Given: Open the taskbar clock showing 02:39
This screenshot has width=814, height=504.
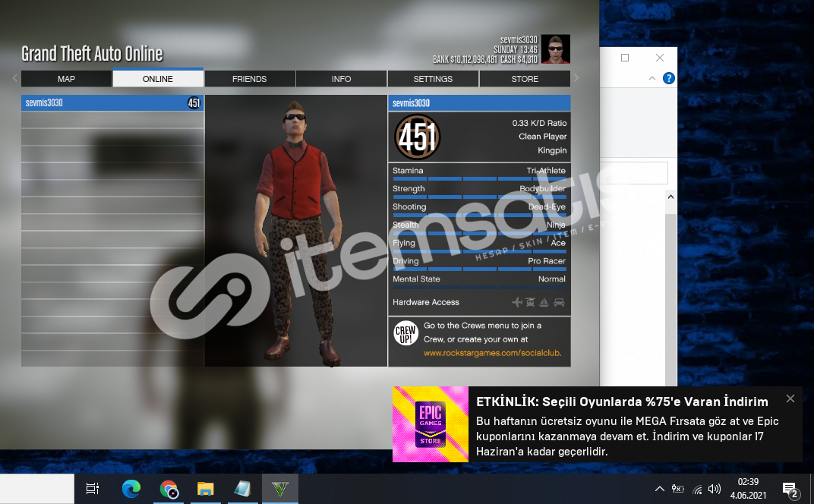Looking at the screenshot, I should point(748,488).
